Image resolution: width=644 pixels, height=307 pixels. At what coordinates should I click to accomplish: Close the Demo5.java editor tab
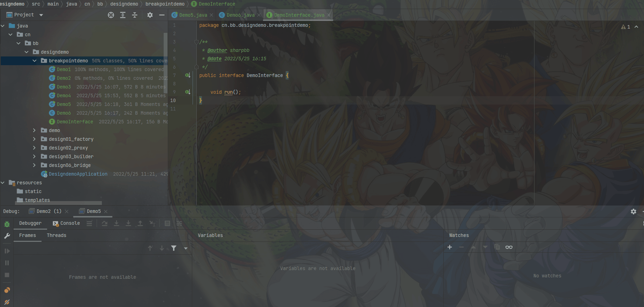211,15
